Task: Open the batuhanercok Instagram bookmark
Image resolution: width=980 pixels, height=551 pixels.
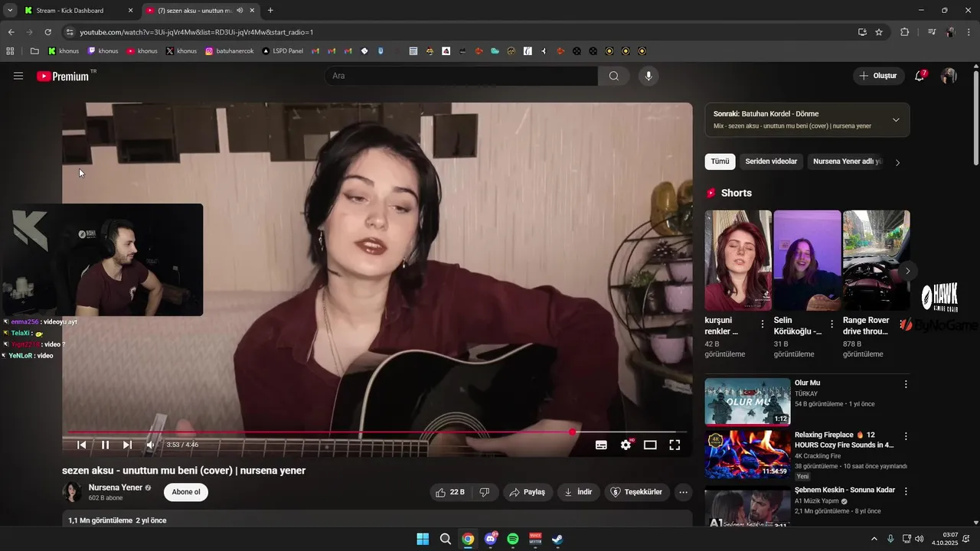Action: coord(228,51)
